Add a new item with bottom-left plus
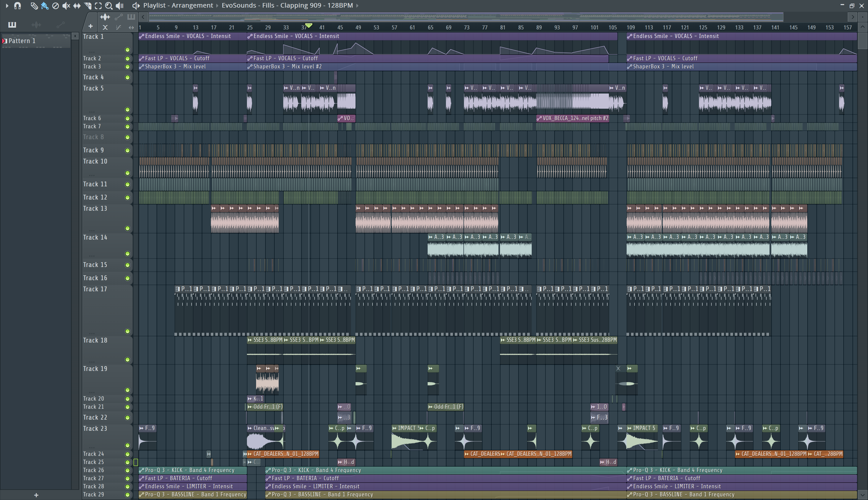The width and height of the screenshot is (868, 500). (36, 495)
